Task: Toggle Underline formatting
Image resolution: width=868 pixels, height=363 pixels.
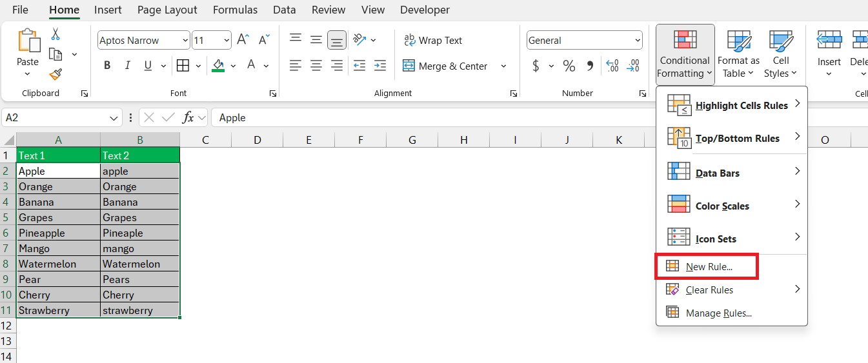Action: (x=148, y=65)
